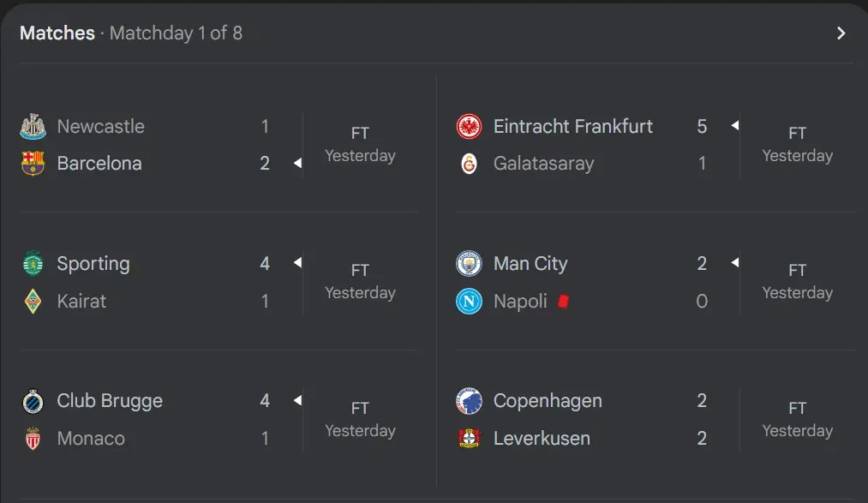The height and width of the screenshot is (503, 868).
Task: Click the Galatasaray club crest icon
Action: 469,164
